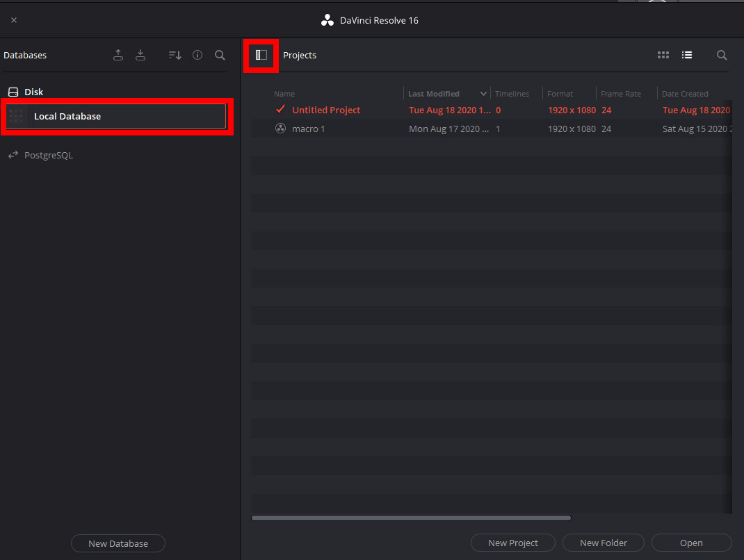Image resolution: width=744 pixels, height=560 pixels.
Task: Click the macro 1 project icon
Action: (280, 129)
